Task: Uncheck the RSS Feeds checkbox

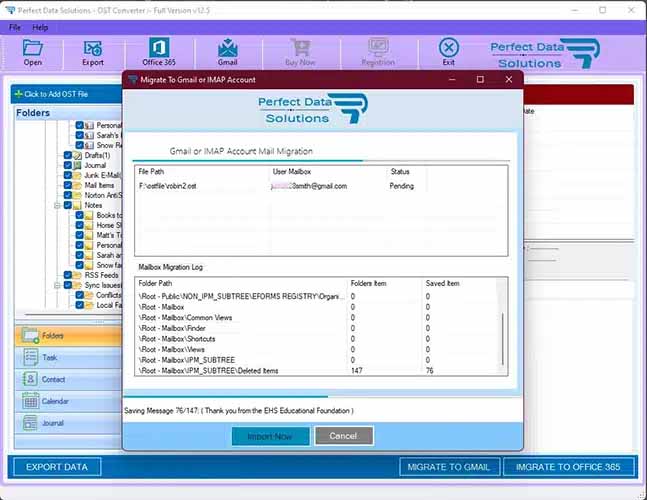Action: pyautogui.click(x=68, y=275)
